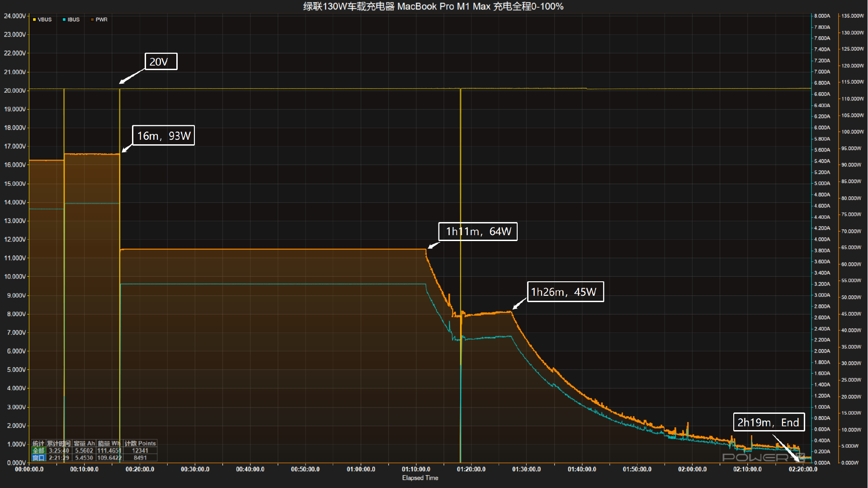Screen dimensions: 868x488
Task: Click the 1h11m, 64W annotation box
Action: click(477, 231)
